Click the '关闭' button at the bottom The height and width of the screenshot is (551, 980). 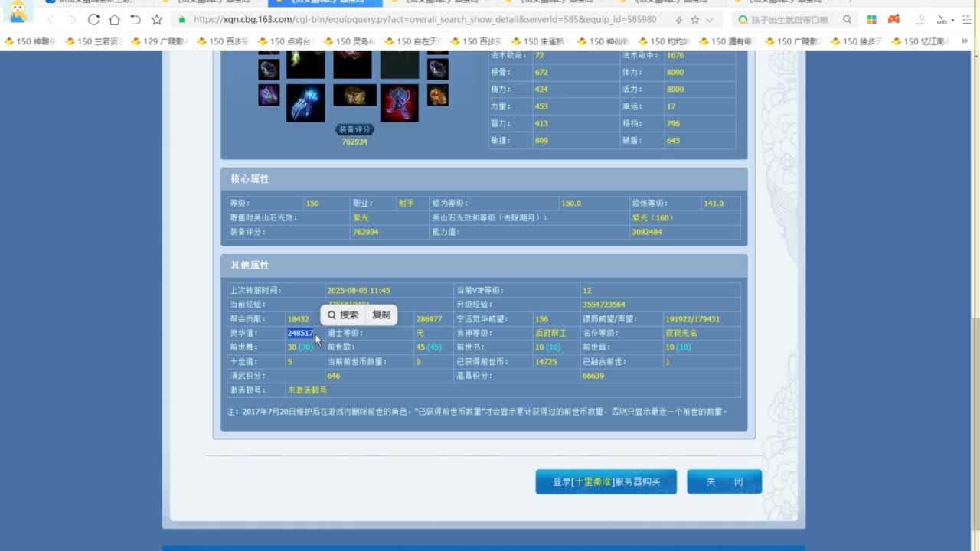(x=724, y=482)
